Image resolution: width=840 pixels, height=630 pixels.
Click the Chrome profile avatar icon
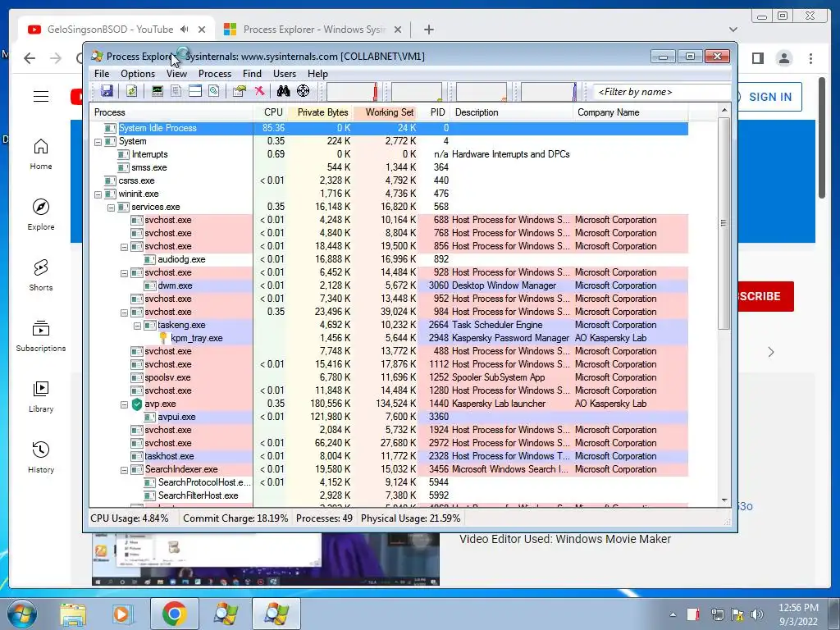(784, 58)
